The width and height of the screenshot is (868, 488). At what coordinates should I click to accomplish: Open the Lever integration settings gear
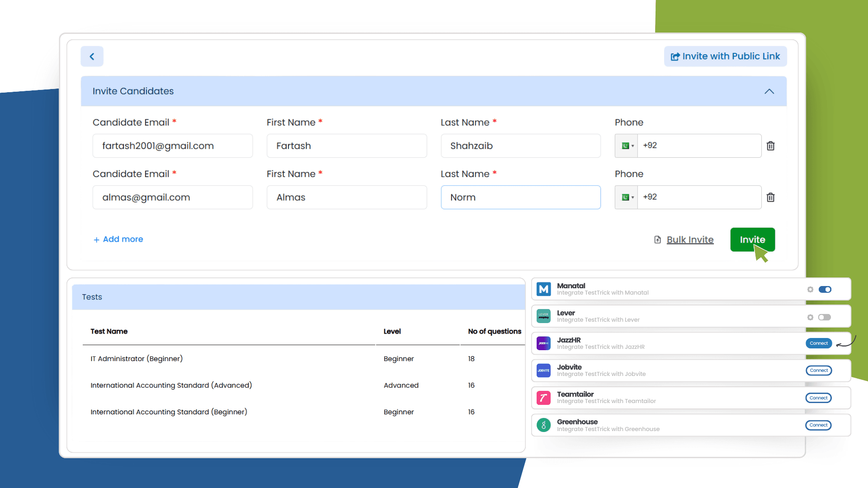click(811, 317)
